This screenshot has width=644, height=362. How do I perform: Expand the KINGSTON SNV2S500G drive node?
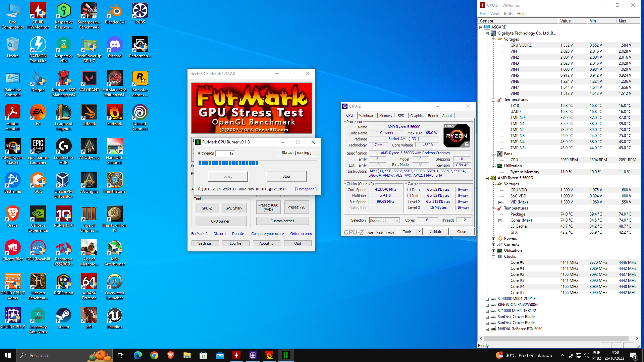coord(487,305)
